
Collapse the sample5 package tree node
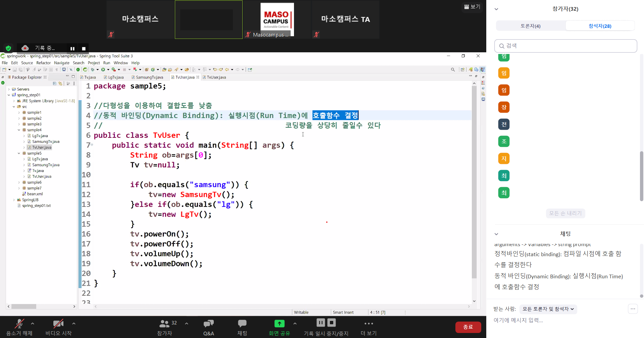19,153
